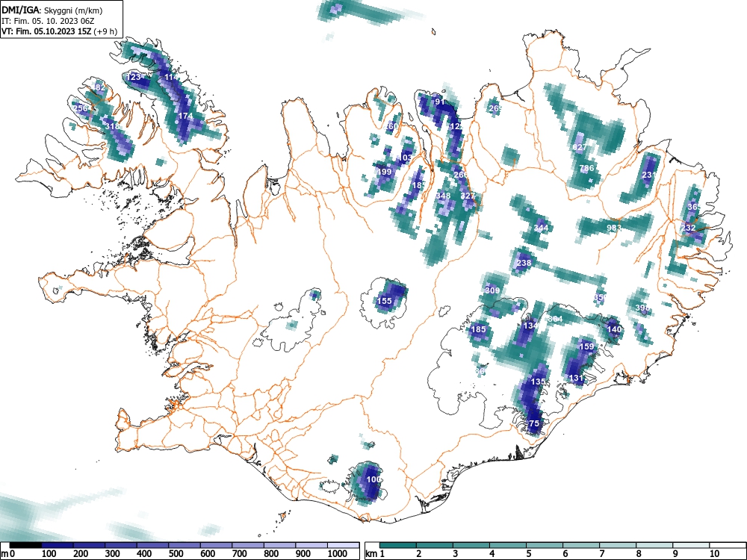This screenshot has height=560, width=747.
Task: Click the visibility value 159 on the map
Action: pyautogui.click(x=586, y=346)
